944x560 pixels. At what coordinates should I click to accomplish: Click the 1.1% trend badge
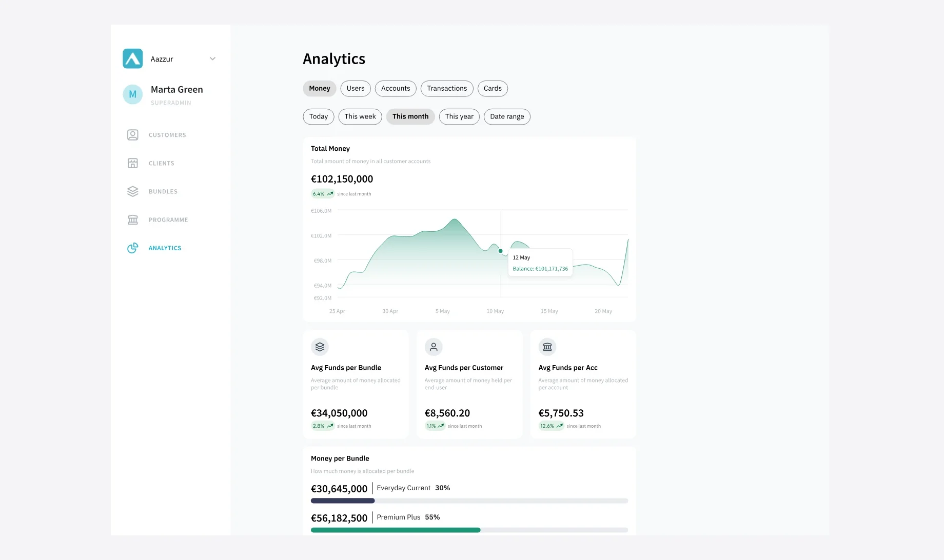tap(435, 426)
